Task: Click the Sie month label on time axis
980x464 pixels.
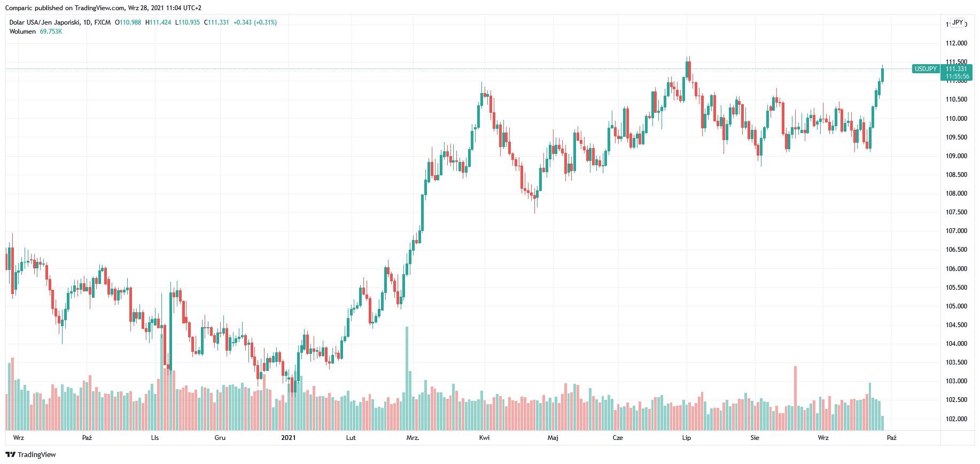Action: pyautogui.click(x=755, y=438)
